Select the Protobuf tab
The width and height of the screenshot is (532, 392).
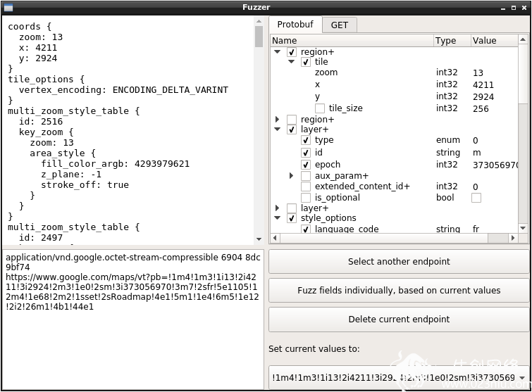tap(295, 25)
